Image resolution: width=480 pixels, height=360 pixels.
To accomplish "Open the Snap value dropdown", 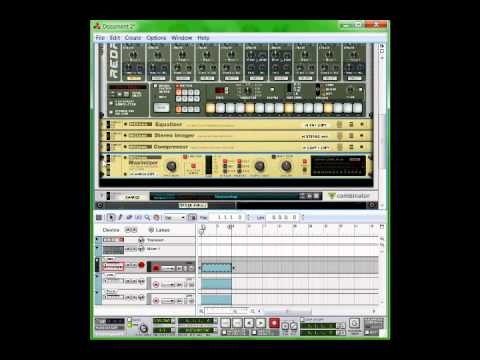I will pos(175,218).
